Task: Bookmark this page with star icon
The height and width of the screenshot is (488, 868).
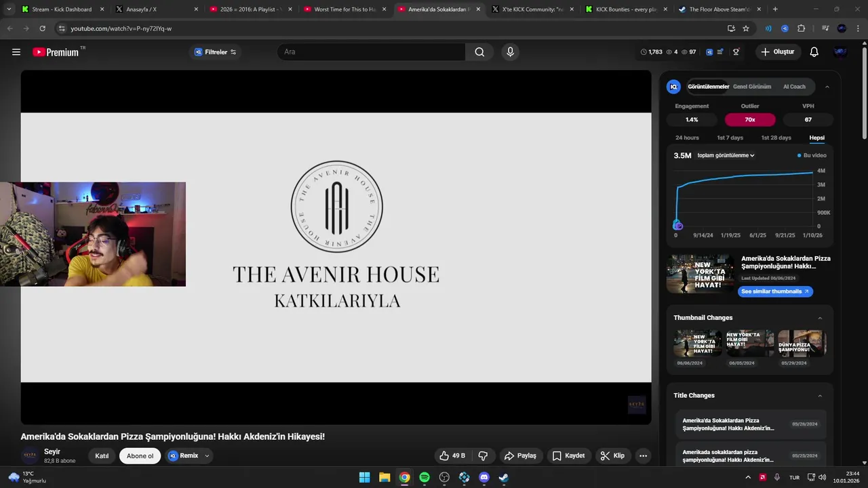Action: click(746, 28)
